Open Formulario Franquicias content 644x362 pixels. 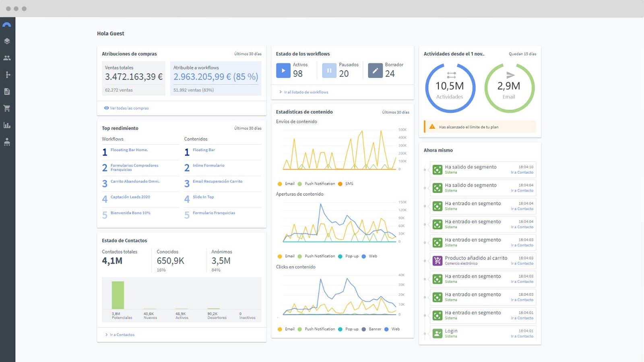coord(214,213)
